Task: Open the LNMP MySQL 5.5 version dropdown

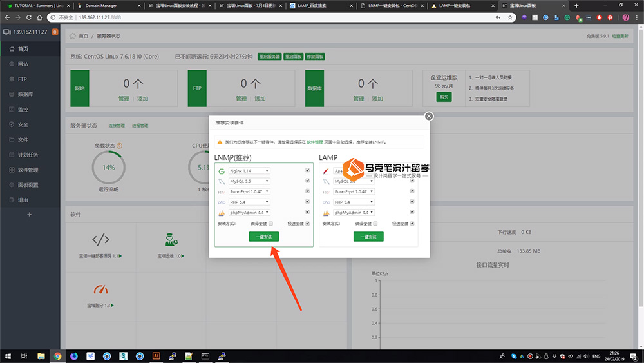Action: click(249, 181)
